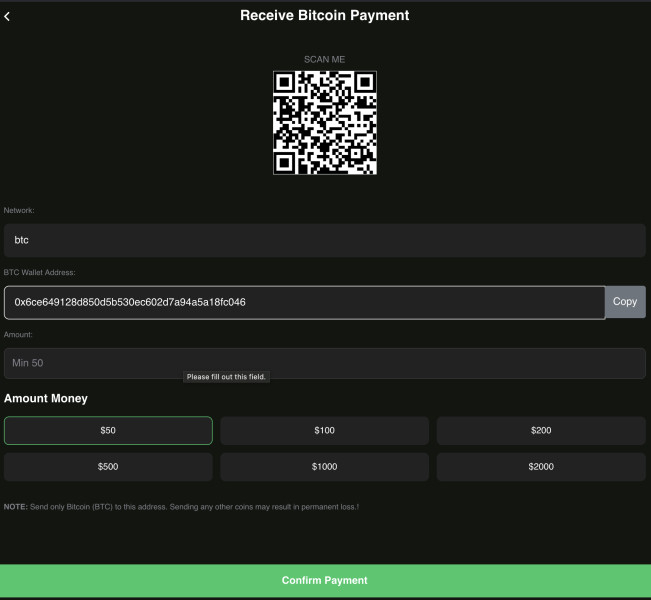Click the back arrow icon
Screen dimensions: 651x600
8,16
